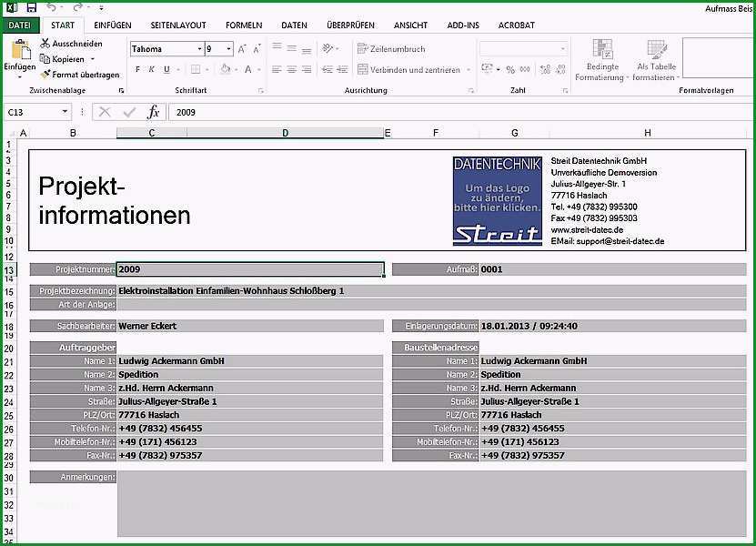The width and height of the screenshot is (756, 546).
Task: Open Einfügen paste options arrow
Action: click(20, 76)
